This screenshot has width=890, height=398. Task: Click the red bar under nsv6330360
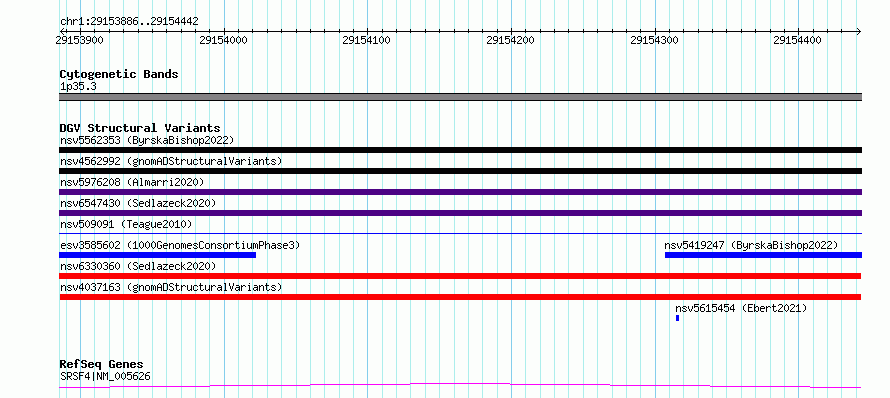point(460,276)
